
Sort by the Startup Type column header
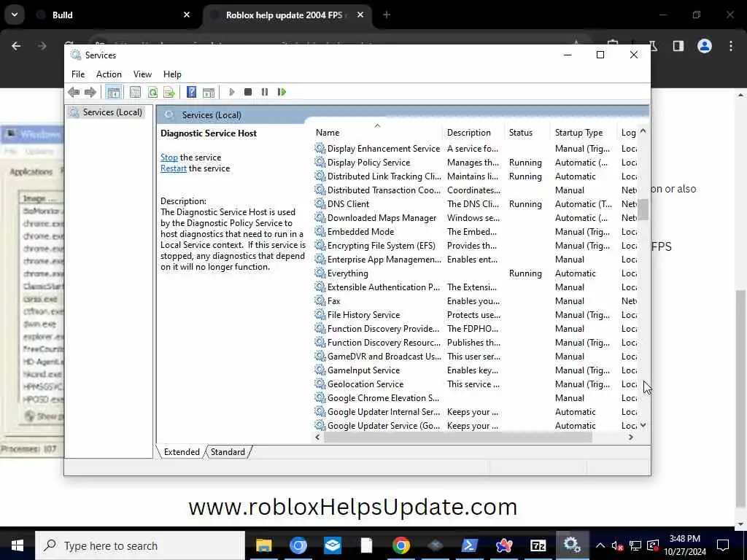pyautogui.click(x=584, y=133)
